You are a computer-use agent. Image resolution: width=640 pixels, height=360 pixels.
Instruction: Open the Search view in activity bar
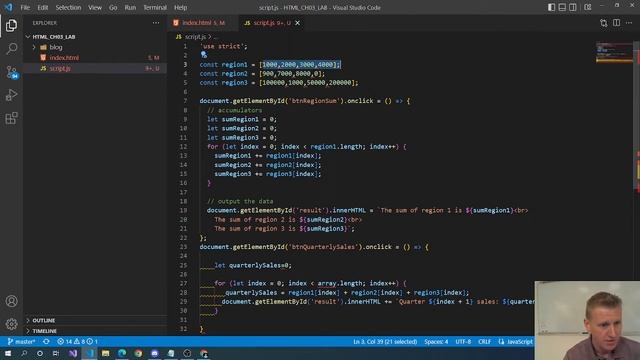click(11, 49)
